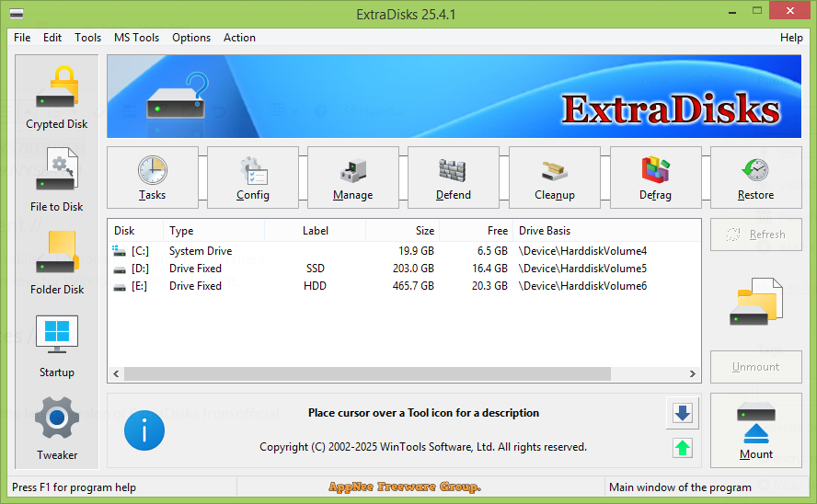Open the Edit menu

(x=52, y=38)
